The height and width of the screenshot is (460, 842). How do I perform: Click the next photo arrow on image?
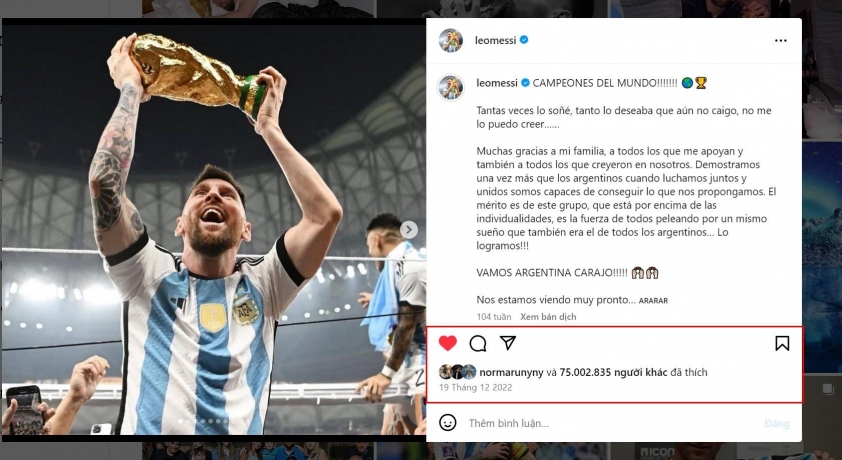click(x=409, y=230)
